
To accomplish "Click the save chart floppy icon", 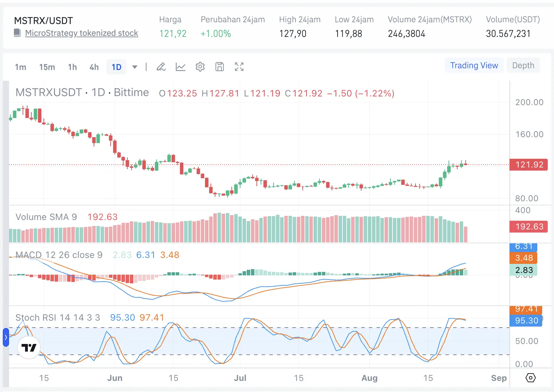I will [220, 67].
